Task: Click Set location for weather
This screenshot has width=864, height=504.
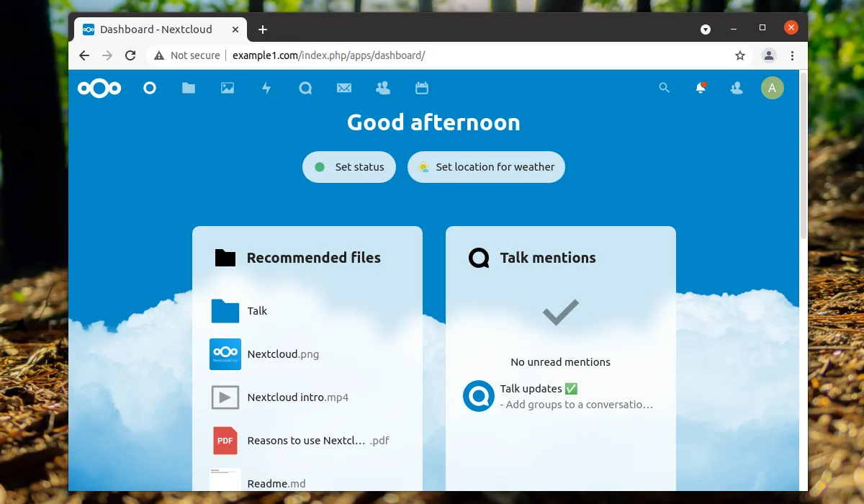Action: click(486, 167)
